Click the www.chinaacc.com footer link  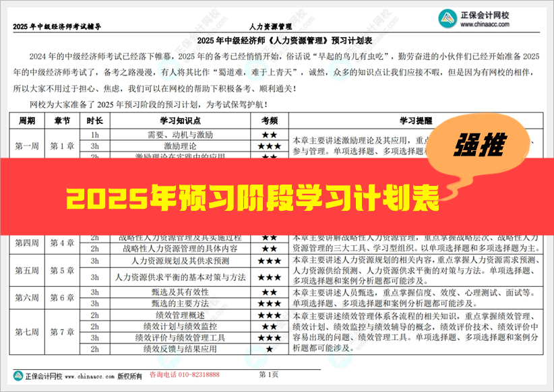tap(92, 378)
